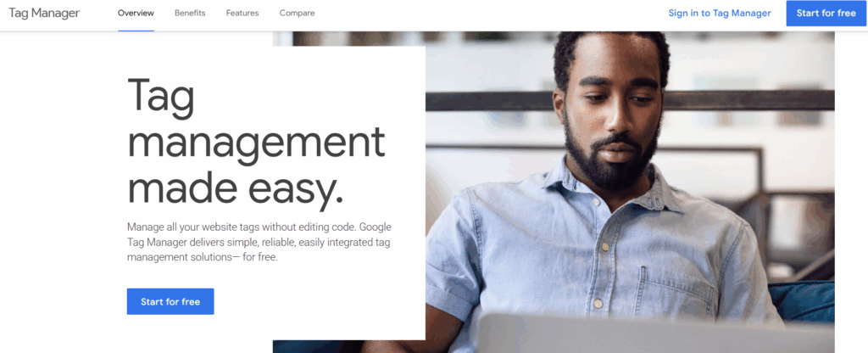Screen dimensions: 868x353
Task: Click the Google Tag Manager description paragraph
Action: click(259, 242)
